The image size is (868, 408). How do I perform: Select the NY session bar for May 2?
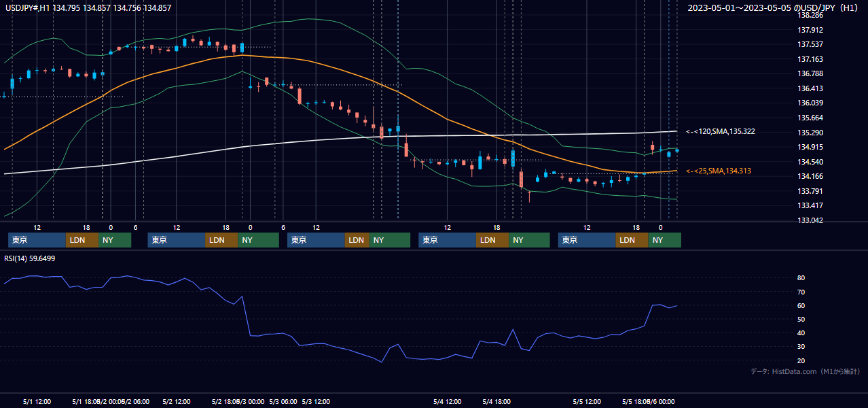pos(259,240)
